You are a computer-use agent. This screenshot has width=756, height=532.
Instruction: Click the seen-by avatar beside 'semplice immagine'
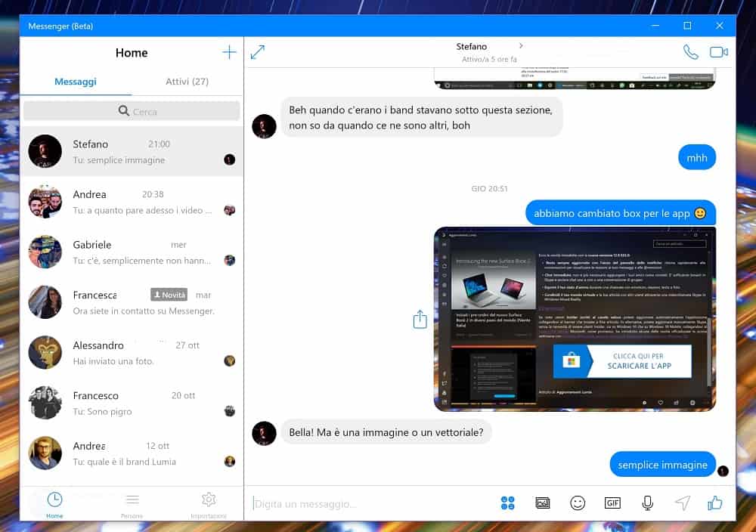tap(723, 471)
